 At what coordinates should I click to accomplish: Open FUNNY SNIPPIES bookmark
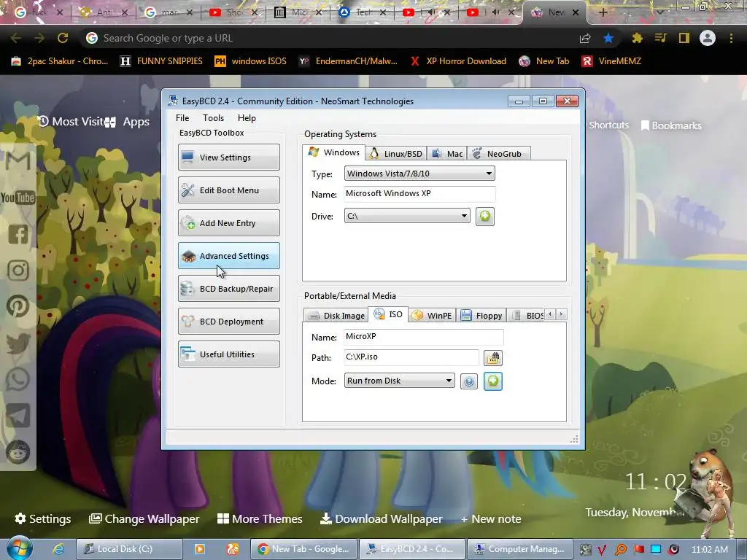[161, 61]
